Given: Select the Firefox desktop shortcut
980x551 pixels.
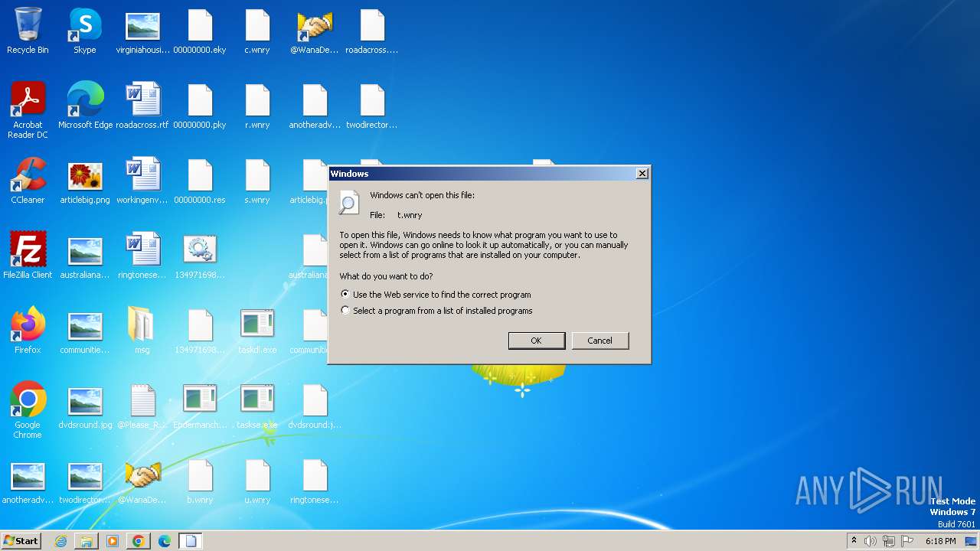Looking at the screenshot, I should point(28,331).
